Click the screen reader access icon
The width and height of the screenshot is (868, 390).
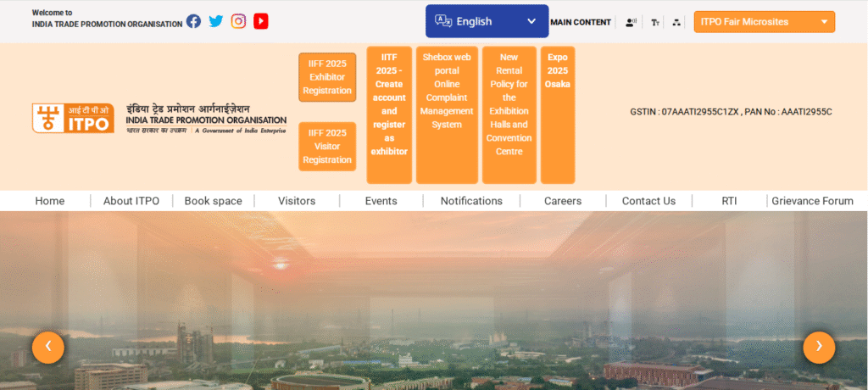631,23
